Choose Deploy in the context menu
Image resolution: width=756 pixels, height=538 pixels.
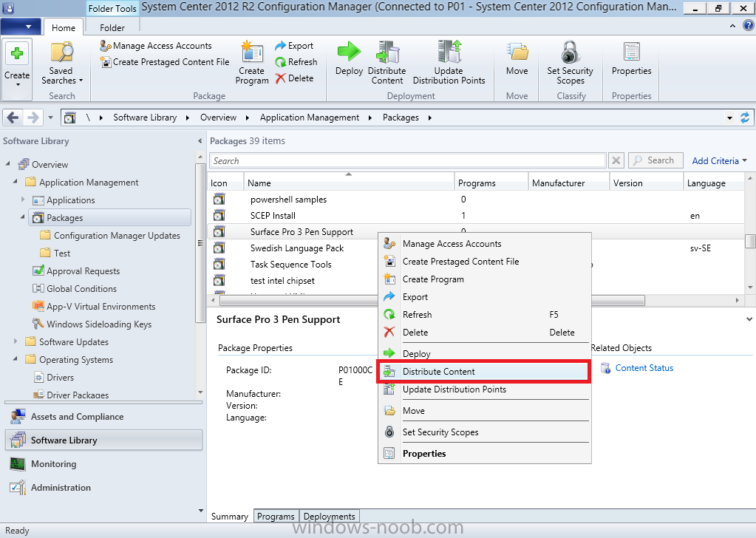pos(484,353)
